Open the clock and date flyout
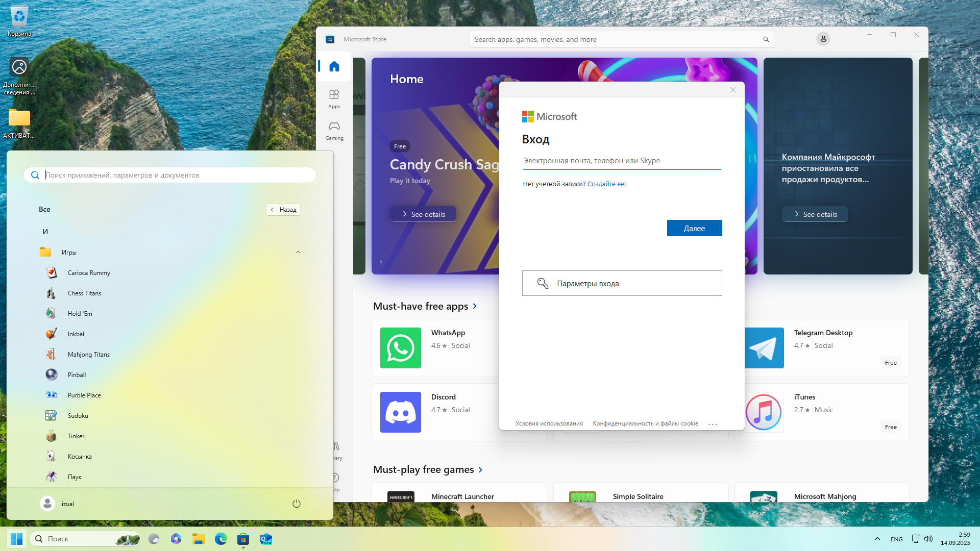The image size is (980, 551). [955, 539]
